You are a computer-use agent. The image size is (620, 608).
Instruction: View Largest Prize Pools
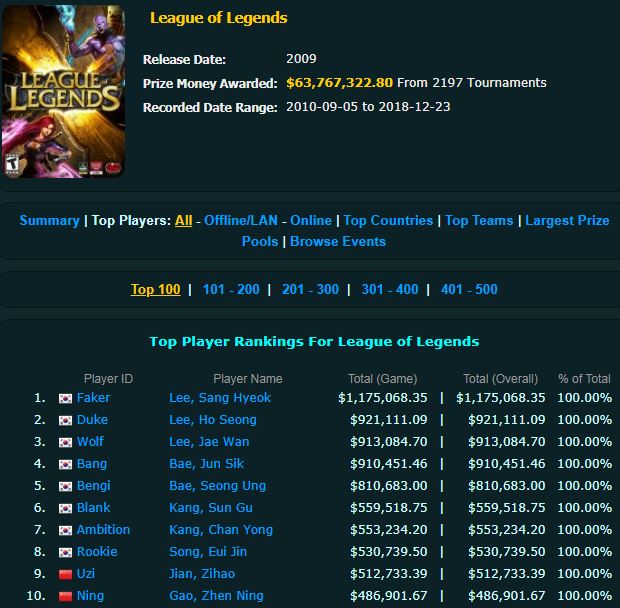(x=425, y=231)
